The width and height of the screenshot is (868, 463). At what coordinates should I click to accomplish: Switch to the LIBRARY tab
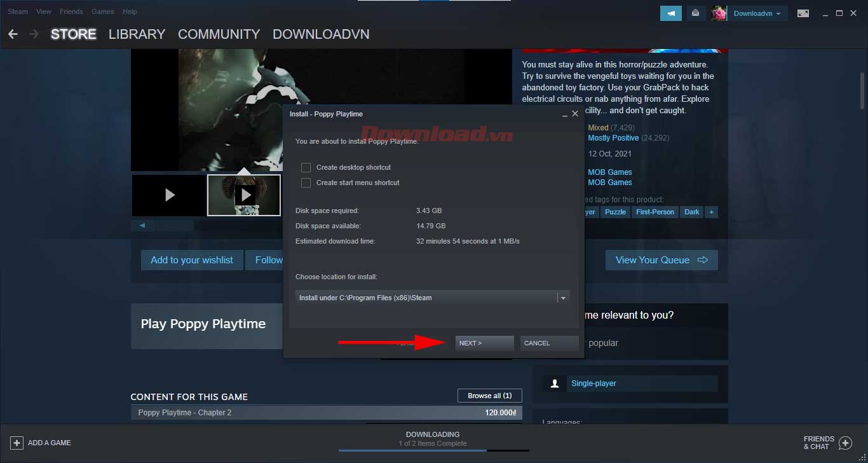click(x=137, y=34)
